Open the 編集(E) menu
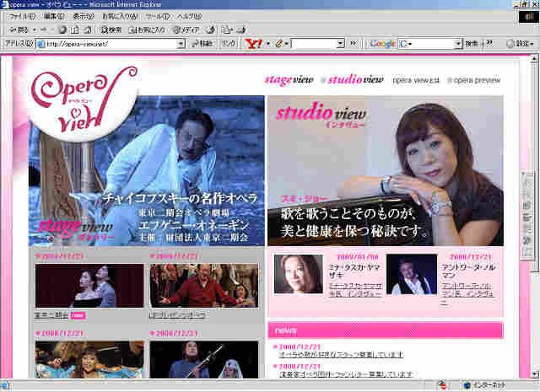The image size is (540, 392). 54,17
